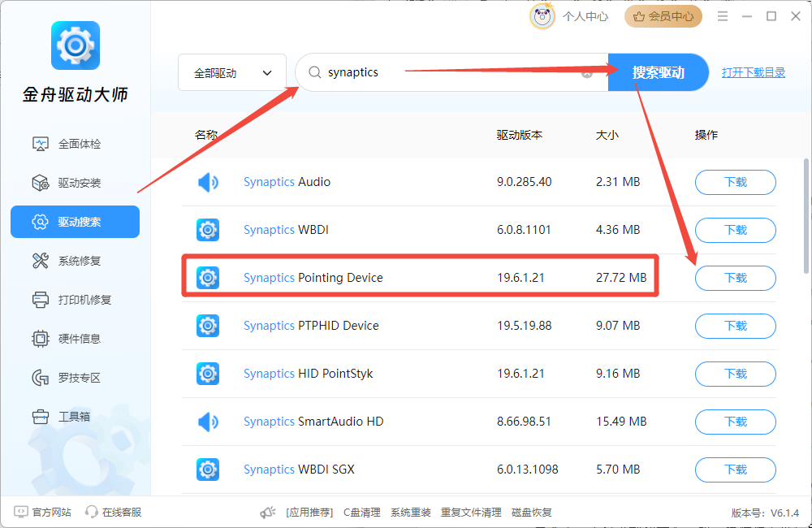The width and height of the screenshot is (812, 528).
Task: Open the C盘清理 recommended app
Action: (x=362, y=513)
